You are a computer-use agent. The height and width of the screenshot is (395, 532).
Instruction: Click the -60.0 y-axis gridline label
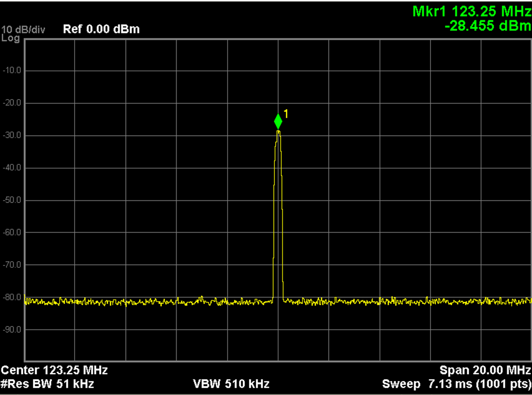point(12,232)
